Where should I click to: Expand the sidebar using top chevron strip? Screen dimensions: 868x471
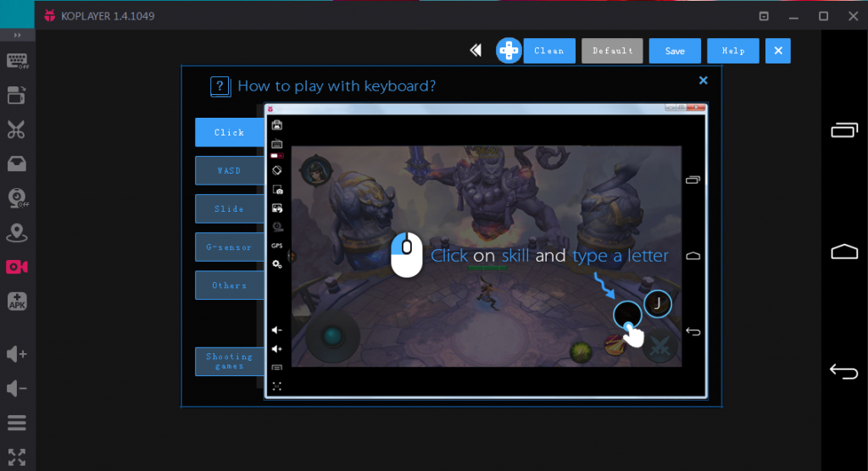[x=17, y=35]
